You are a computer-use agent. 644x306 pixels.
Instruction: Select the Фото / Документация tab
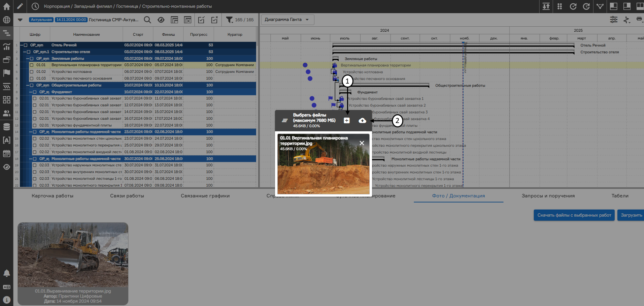click(x=459, y=196)
